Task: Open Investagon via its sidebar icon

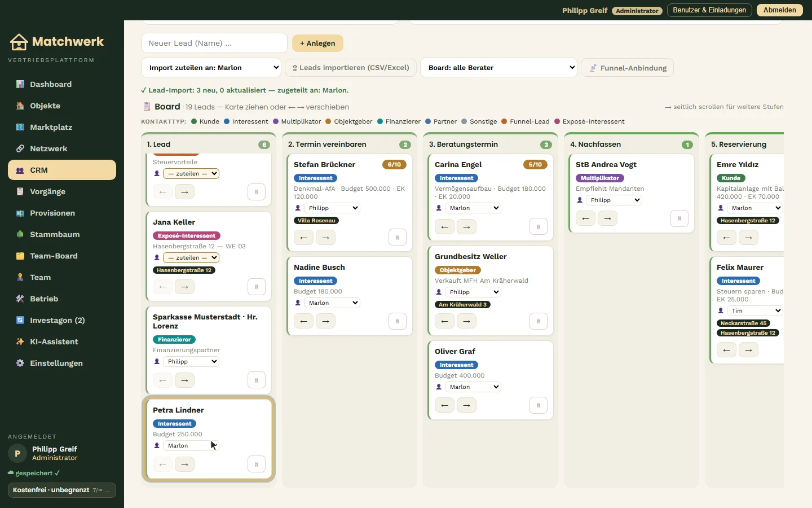Action: [20, 320]
